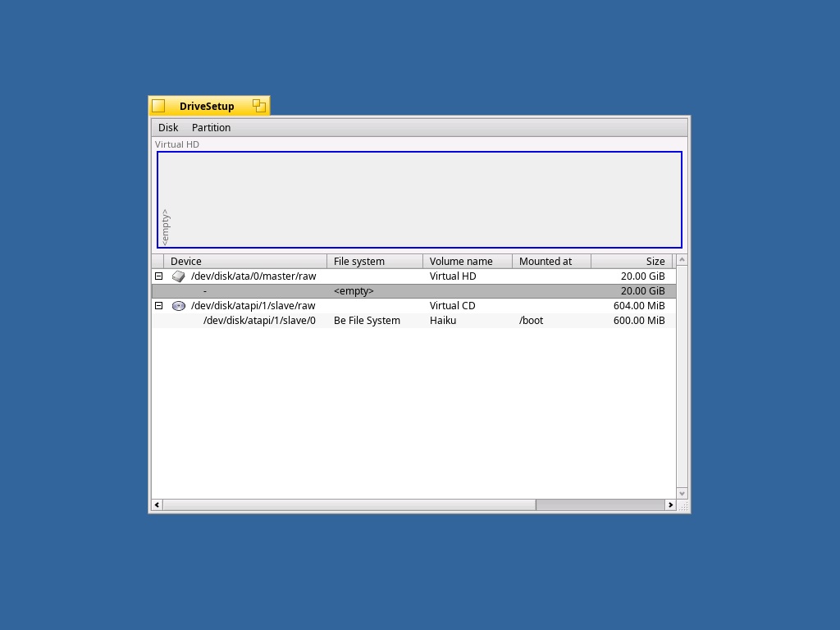Click the empty partition block in disk diagram
This screenshot has height=630, width=840.
tap(419, 199)
